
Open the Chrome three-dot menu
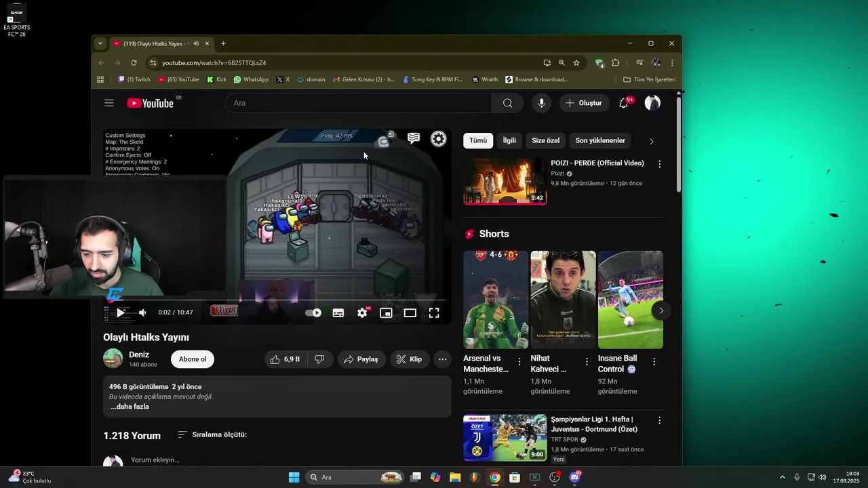coord(672,62)
